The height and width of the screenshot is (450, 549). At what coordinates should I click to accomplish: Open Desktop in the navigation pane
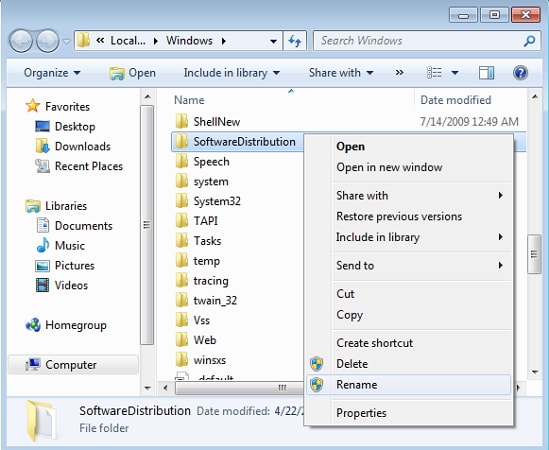point(65,126)
